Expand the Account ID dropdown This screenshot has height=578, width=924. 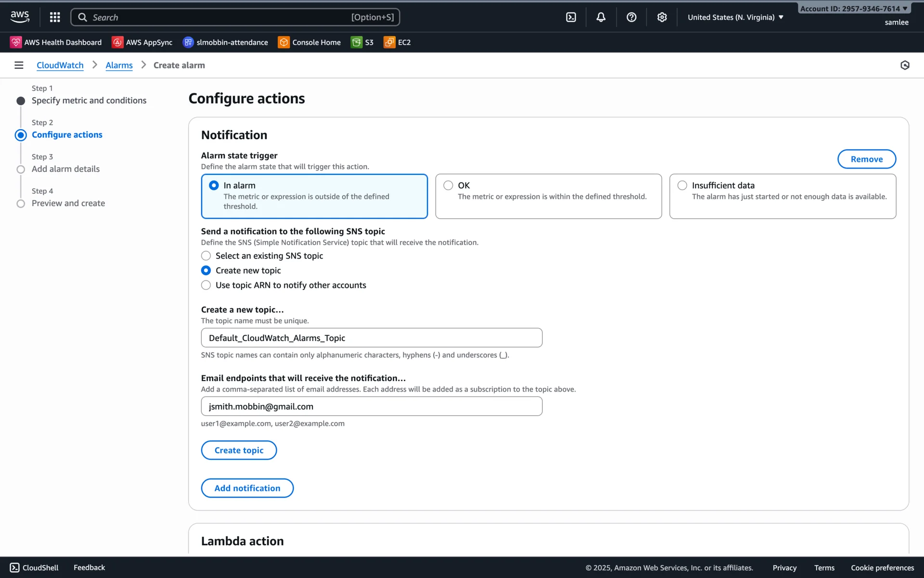[853, 9]
